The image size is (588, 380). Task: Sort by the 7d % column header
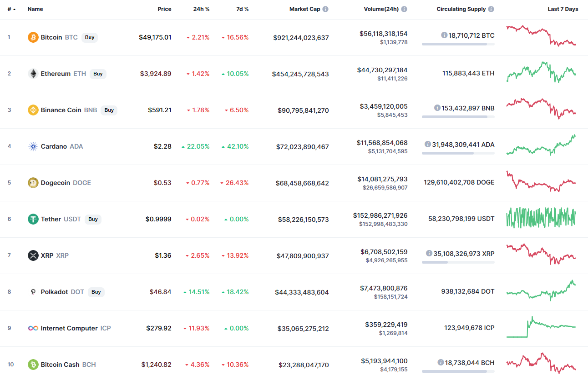(x=243, y=9)
